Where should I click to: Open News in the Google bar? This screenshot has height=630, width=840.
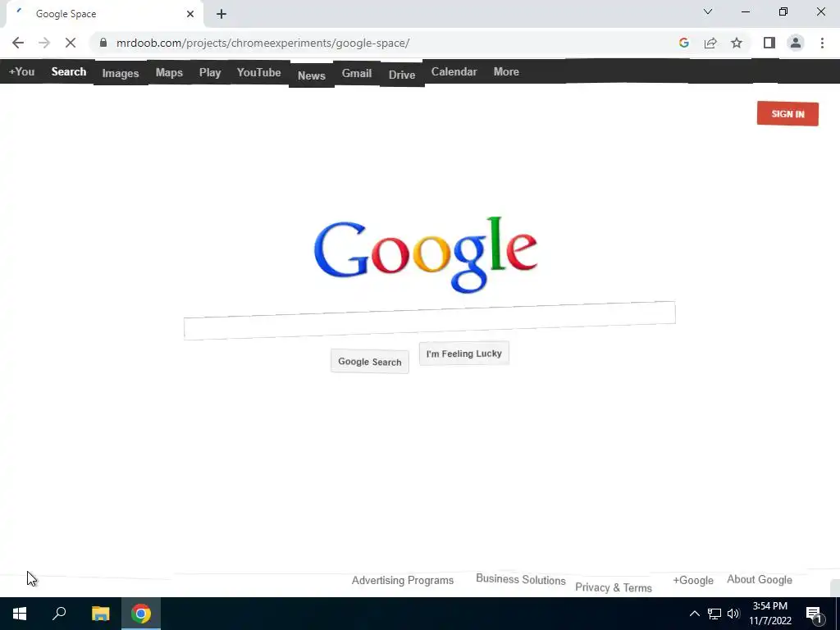tap(312, 75)
